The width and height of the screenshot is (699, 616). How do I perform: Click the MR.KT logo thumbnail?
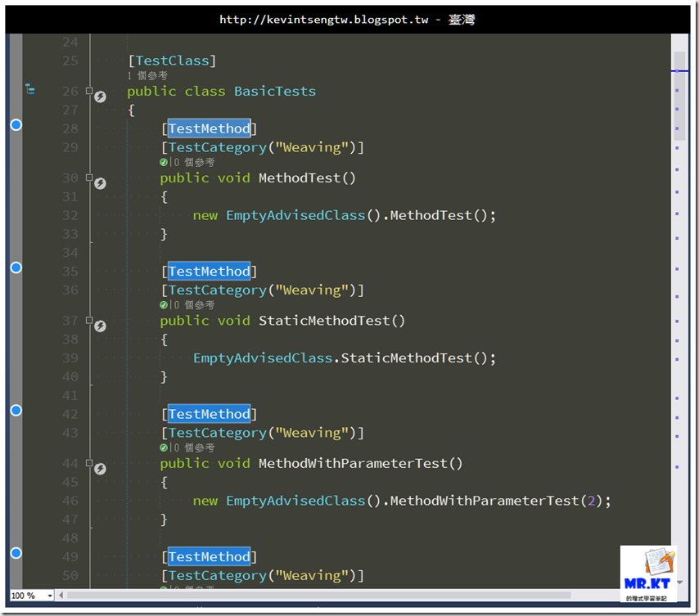pos(648,573)
